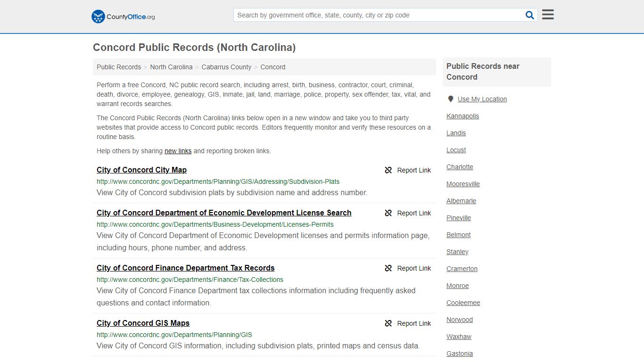The height and width of the screenshot is (362, 644).
Task: Select Norwood nearby city
Action: click(460, 320)
